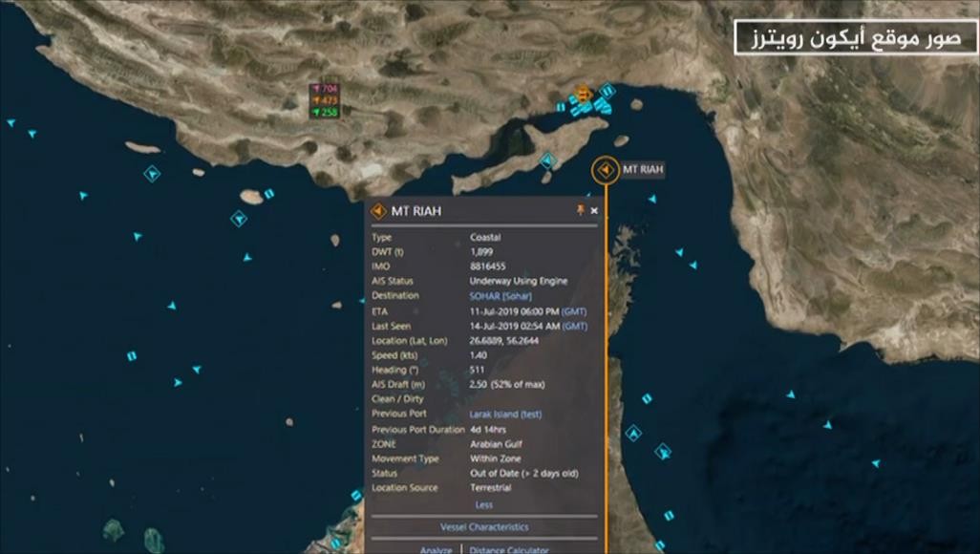The width and height of the screenshot is (980, 554).
Task: Open the Distance Calculator
Action: point(509,549)
